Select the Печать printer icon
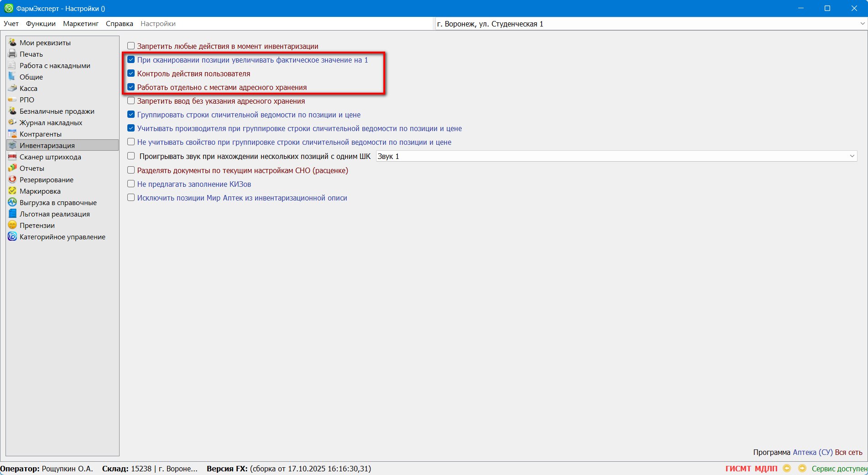 coord(12,54)
